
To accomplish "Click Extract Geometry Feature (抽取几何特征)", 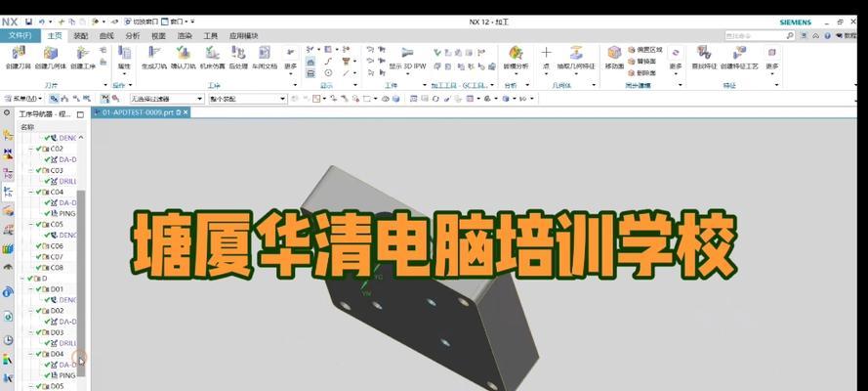I will (576, 58).
